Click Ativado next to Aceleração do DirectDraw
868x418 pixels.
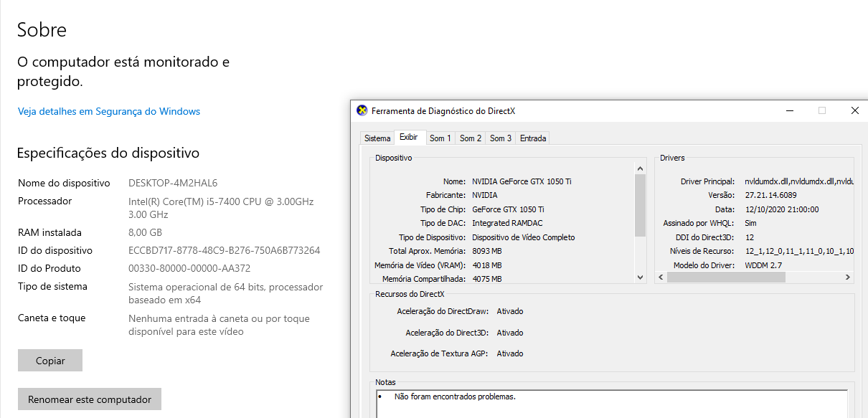[x=510, y=311]
